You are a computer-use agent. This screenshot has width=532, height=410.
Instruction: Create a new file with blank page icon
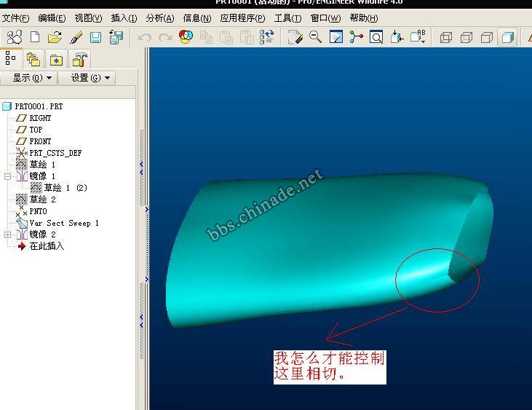point(35,37)
